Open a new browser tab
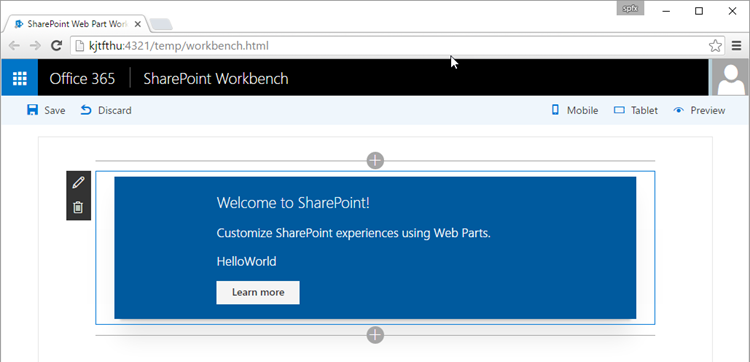The width and height of the screenshot is (750, 362). pos(161,24)
